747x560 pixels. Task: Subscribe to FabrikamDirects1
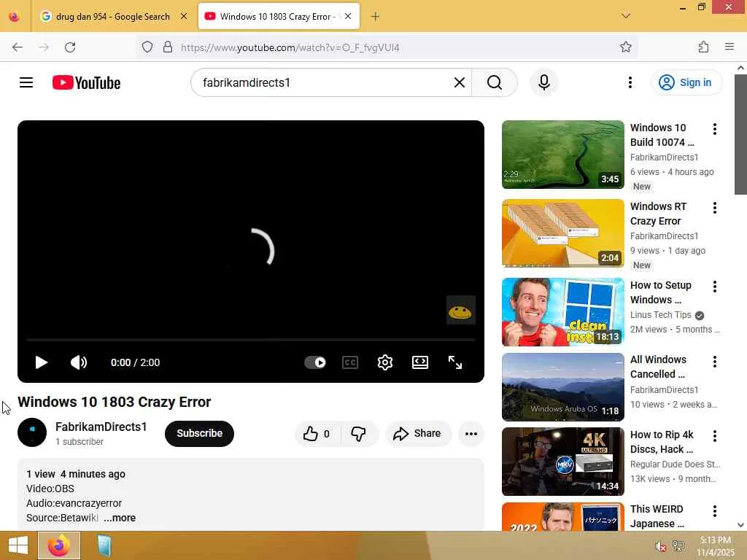click(199, 433)
